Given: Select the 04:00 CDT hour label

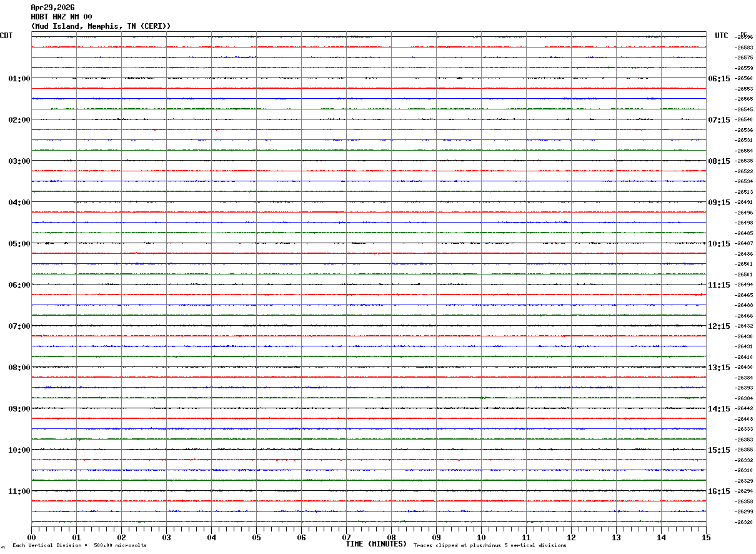Looking at the screenshot, I should [19, 203].
